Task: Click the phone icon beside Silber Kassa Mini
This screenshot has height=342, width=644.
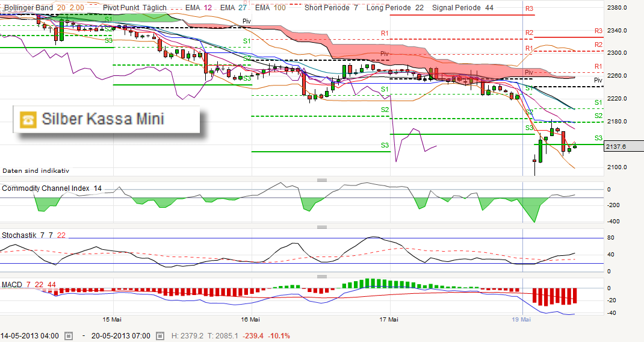Action: 28,119
